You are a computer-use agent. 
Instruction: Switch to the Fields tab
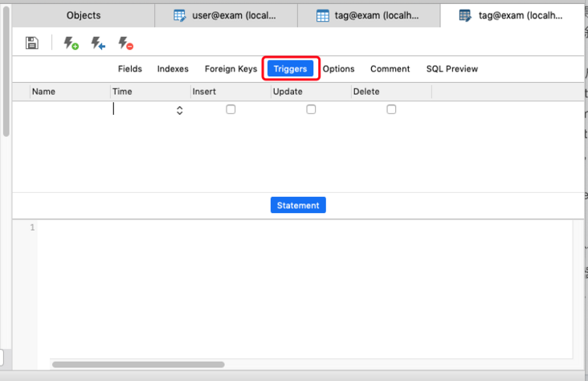click(x=130, y=68)
